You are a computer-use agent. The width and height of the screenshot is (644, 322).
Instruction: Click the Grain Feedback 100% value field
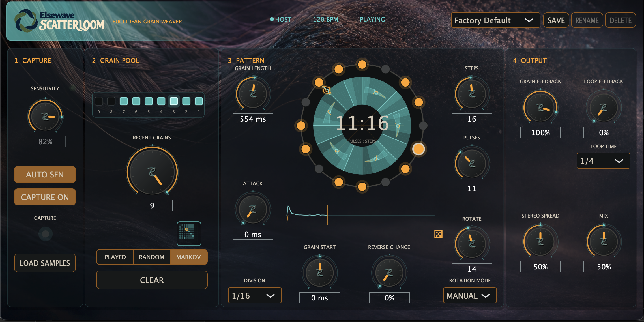pos(540,132)
